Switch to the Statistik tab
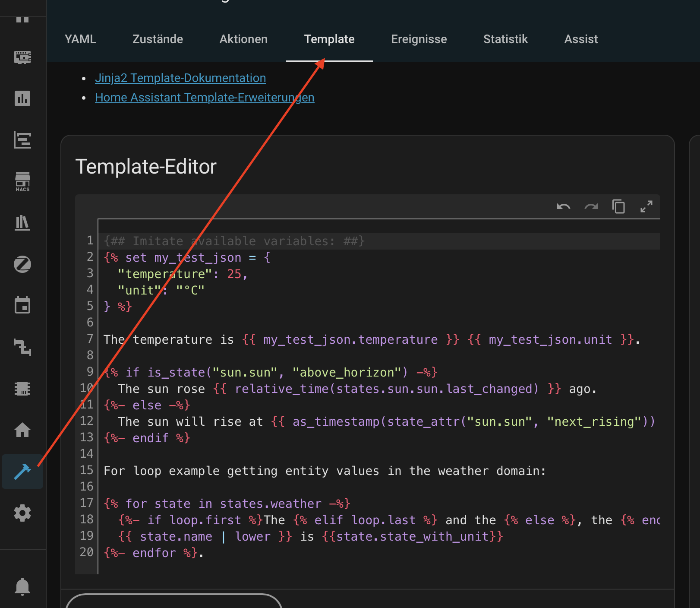Screen dimensions: 700x608 tap(505, 39)
